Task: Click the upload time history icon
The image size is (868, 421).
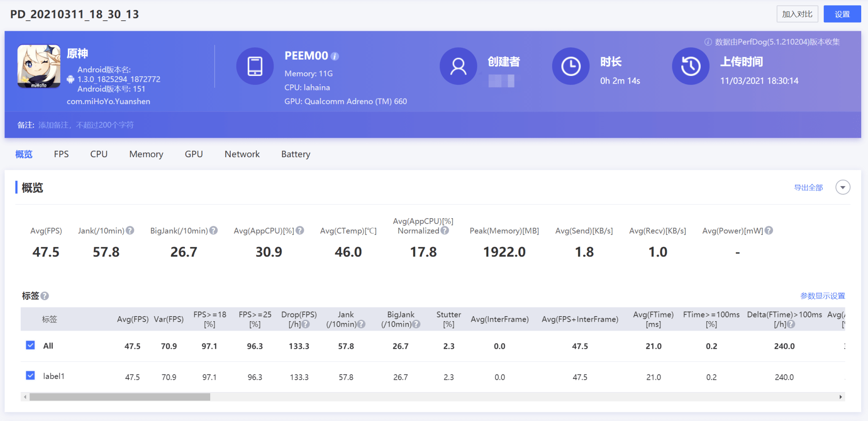Action: [x=691, y=66]
